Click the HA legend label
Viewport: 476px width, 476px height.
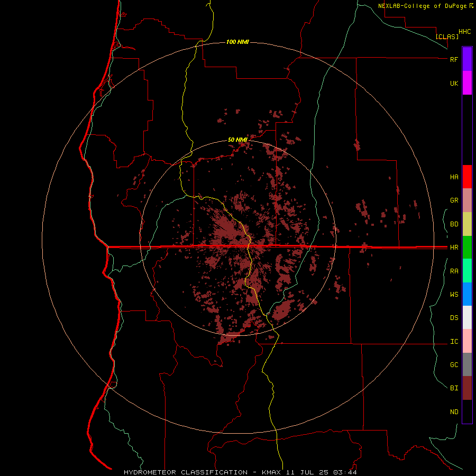(x=454, y=177)
